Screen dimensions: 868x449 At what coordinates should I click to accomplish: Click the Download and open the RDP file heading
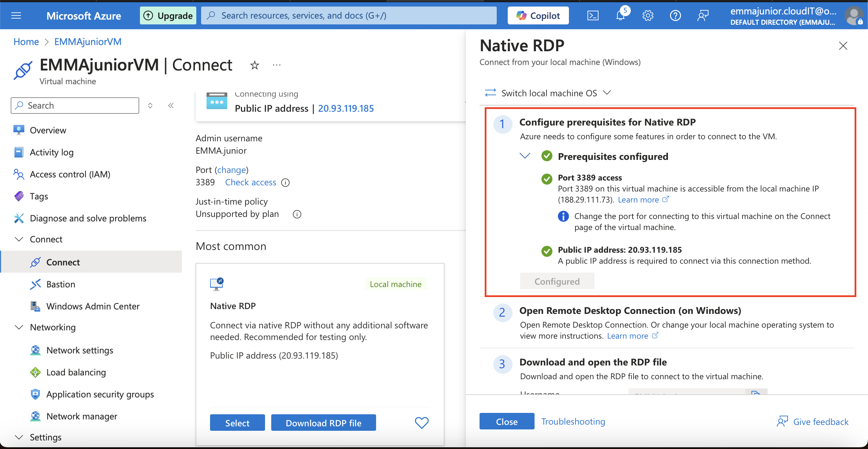[x=593, y=362]
